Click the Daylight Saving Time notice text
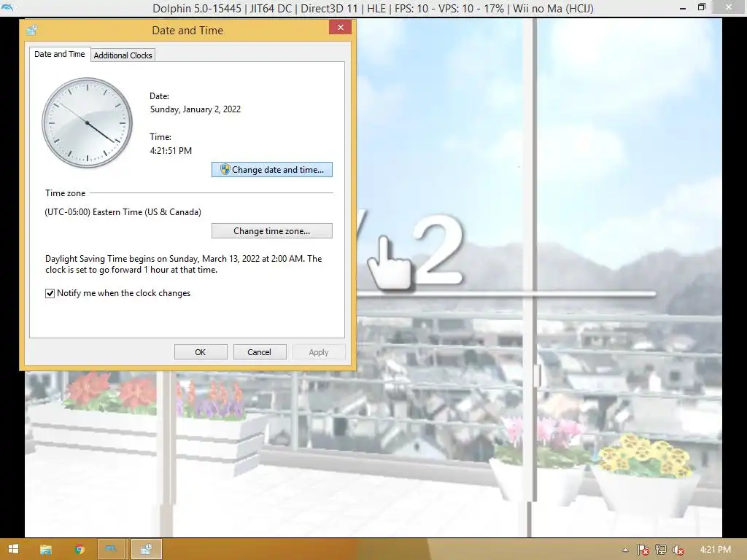Image resolution: width=747 pixels, height=560 pixels. pyautogui.click(x=183, y=264)
